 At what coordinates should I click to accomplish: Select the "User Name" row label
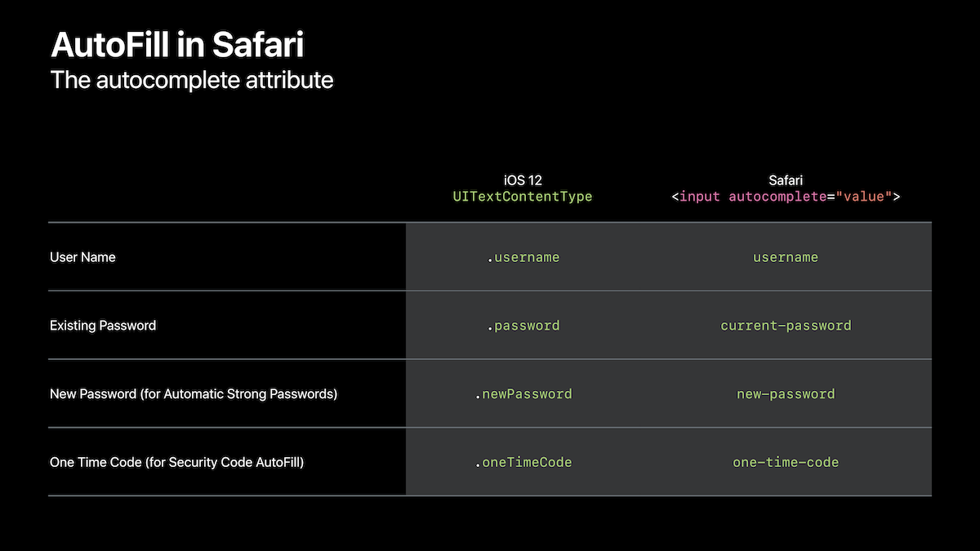pyautogui.click(x=82, y=257)
